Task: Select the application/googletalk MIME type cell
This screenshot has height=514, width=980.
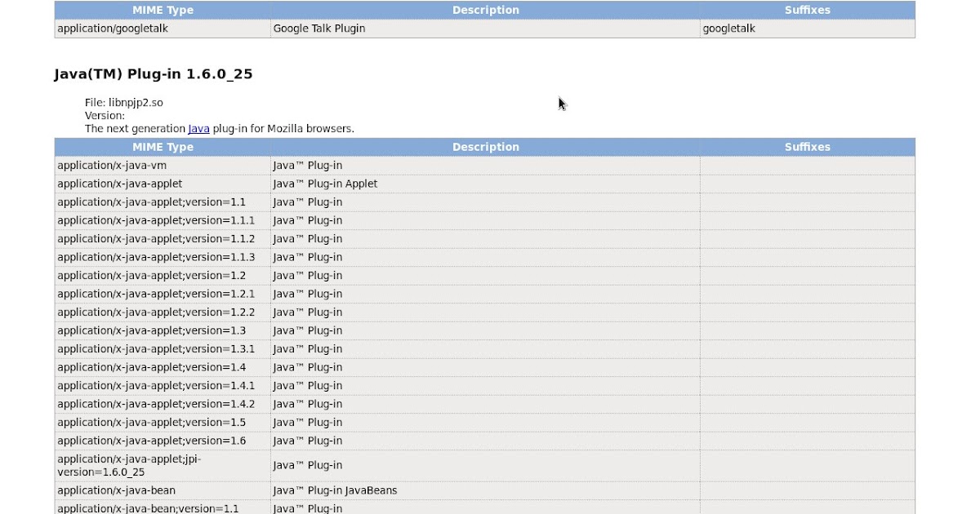Action: [163, 29]
